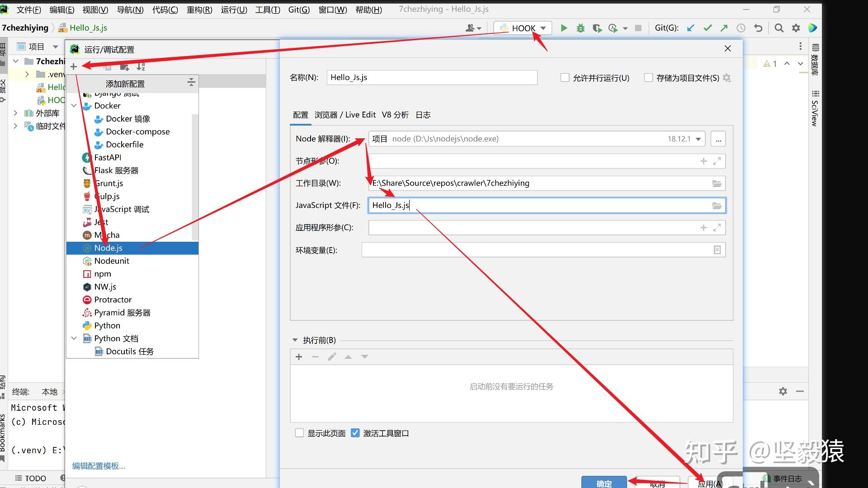The image size is (868, 488).
Task: Open environment variables editor icon
Action: (x=717, y=250)
